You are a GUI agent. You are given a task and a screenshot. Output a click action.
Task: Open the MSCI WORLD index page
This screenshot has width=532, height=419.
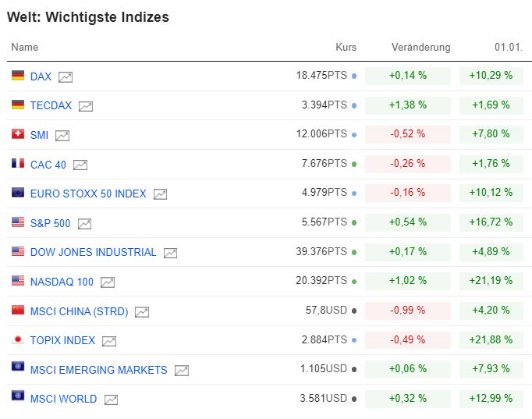(63, 399)
